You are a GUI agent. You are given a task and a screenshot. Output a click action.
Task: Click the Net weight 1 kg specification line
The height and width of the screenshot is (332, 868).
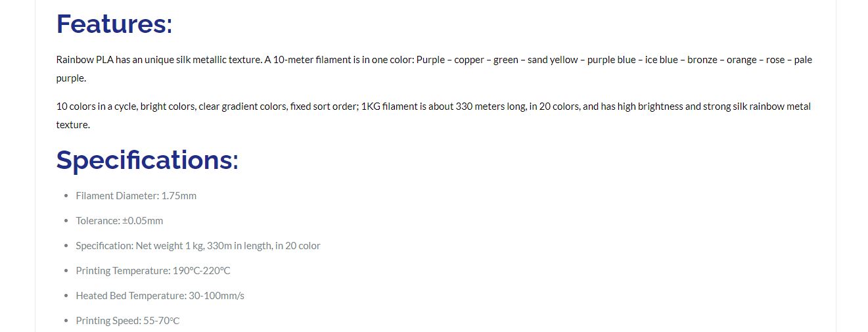pyautogui.click(x=198, y=246)
